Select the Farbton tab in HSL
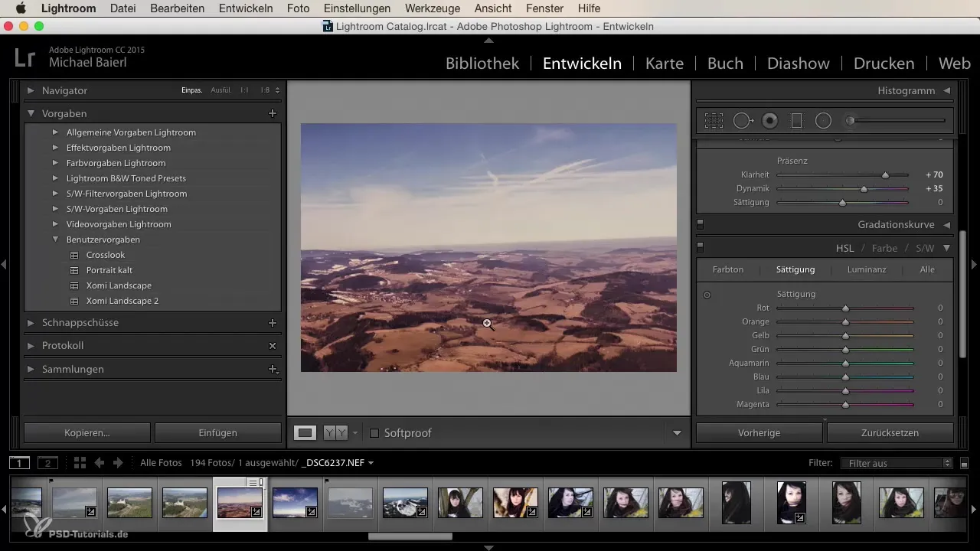 point(728,269)
